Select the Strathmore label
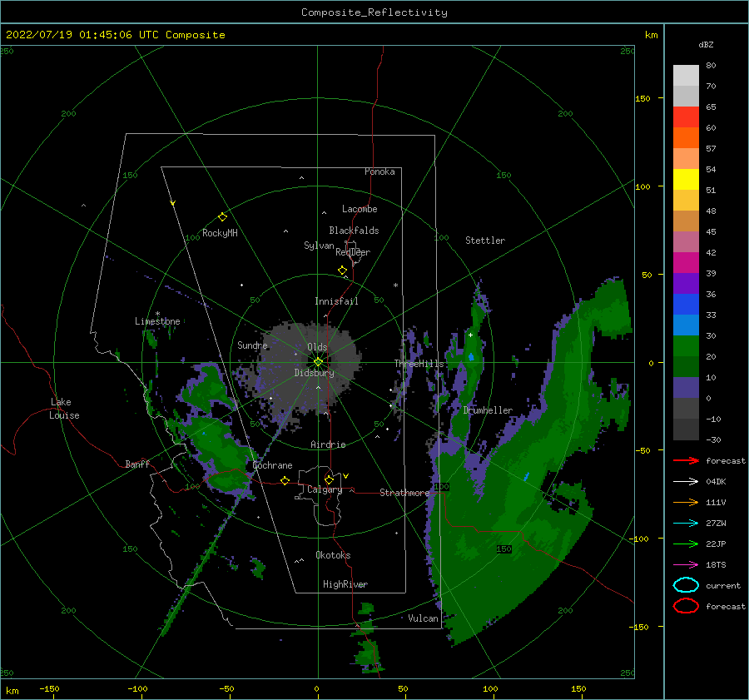749x700 pixels. 404,493
